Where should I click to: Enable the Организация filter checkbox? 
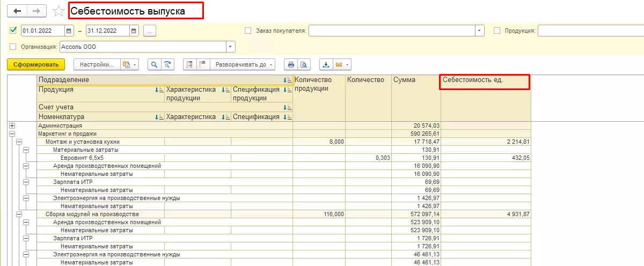click(13, 47)
